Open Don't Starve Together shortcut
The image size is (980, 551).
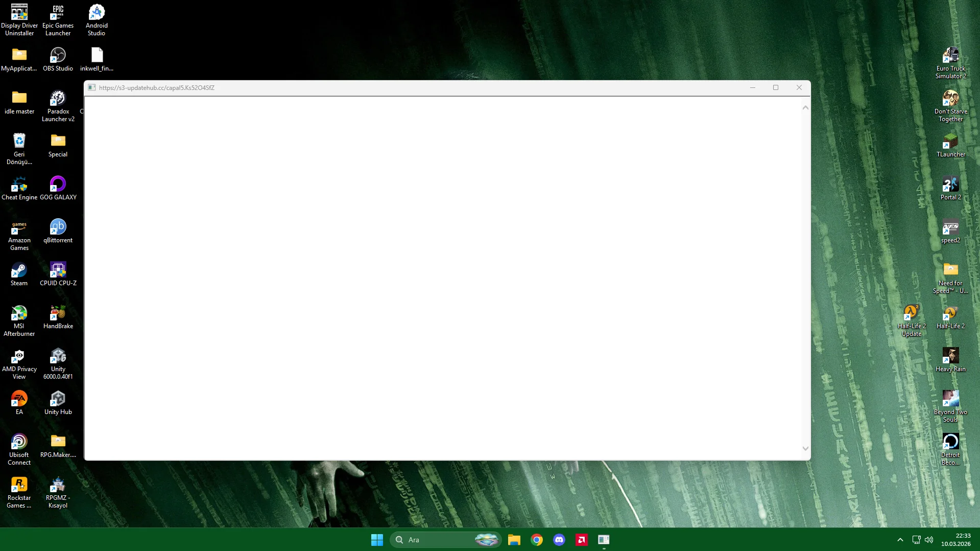pos(950,106)
